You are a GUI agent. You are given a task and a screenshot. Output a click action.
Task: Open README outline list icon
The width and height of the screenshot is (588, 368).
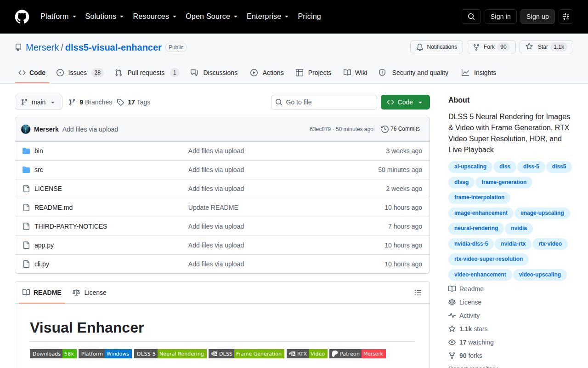point(418,293)
